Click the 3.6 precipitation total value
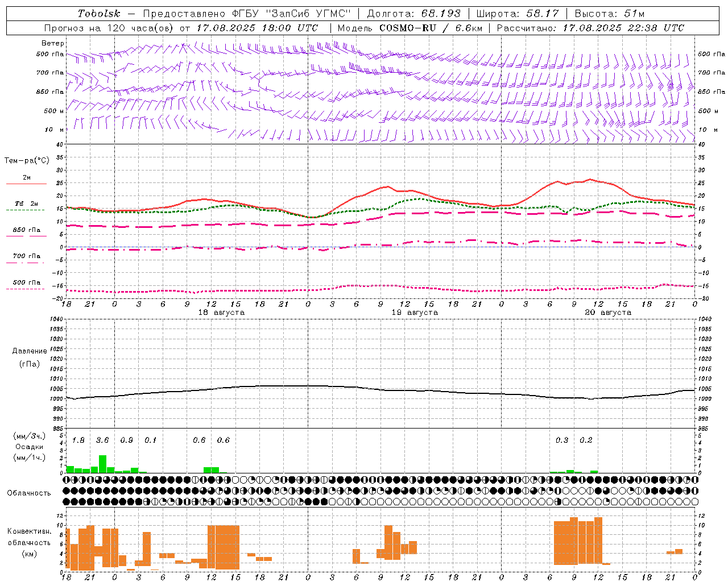Image resolution: width=728 pixels, height=582 pixels. click(102, 440)
